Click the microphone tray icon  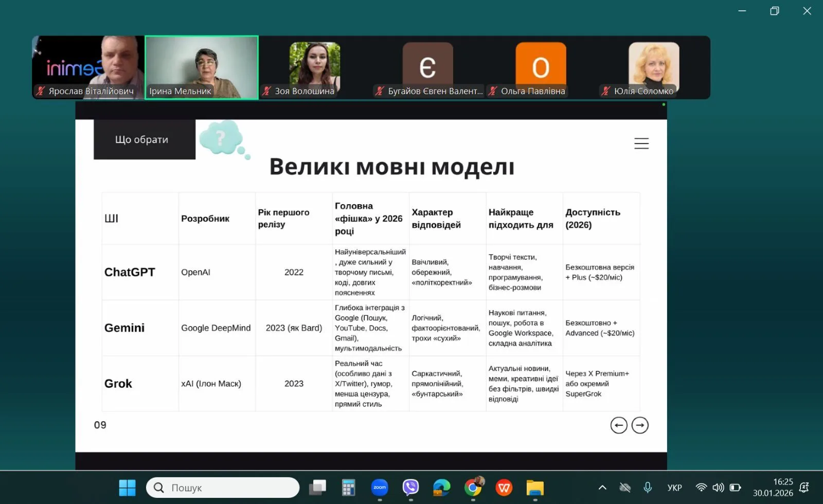click(x=648, y=488)
